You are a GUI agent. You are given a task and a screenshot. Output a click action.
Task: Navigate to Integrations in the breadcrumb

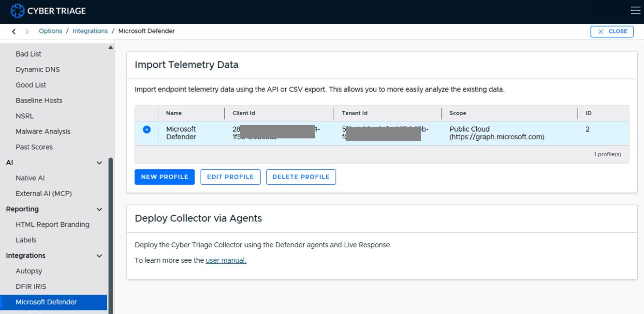90,31
